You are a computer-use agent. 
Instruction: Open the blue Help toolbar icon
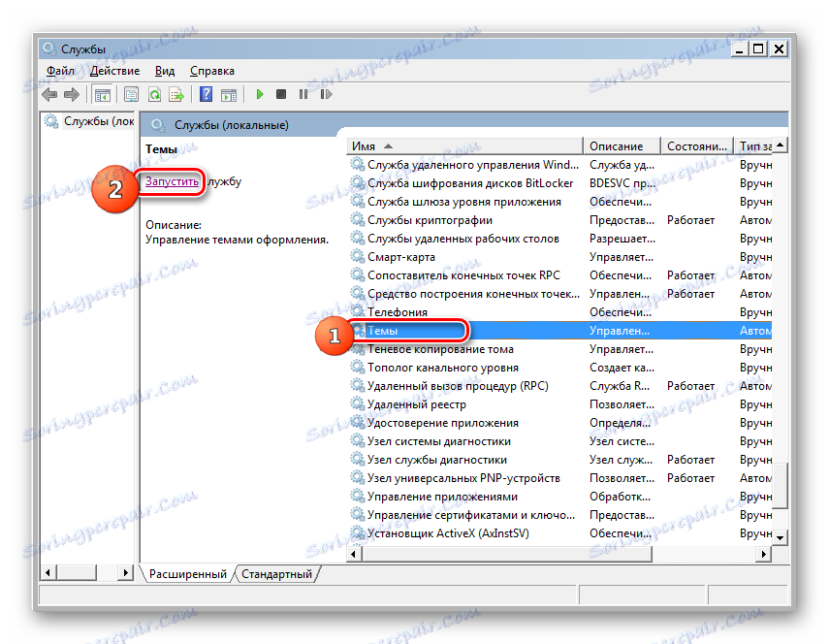206,95
